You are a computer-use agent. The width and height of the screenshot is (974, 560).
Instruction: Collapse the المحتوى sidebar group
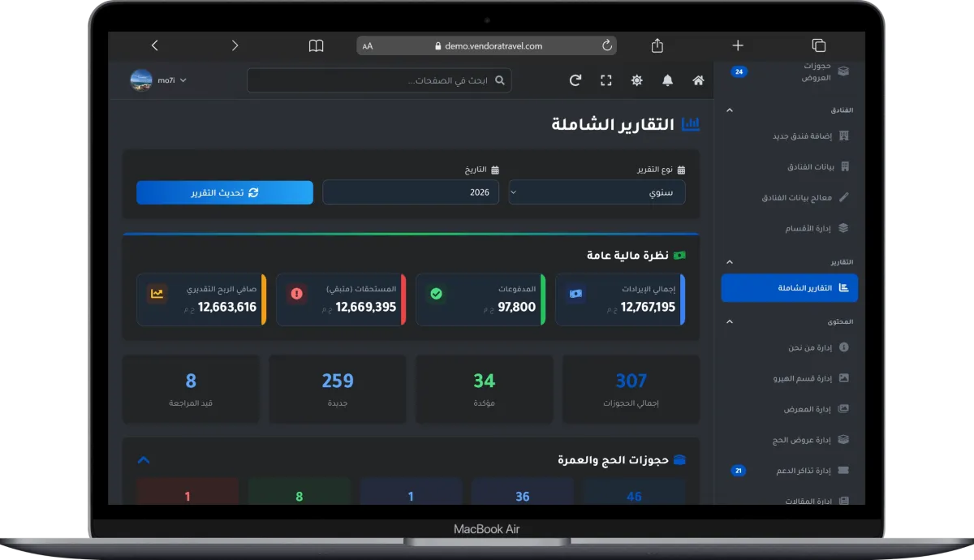tap(729, 321)
